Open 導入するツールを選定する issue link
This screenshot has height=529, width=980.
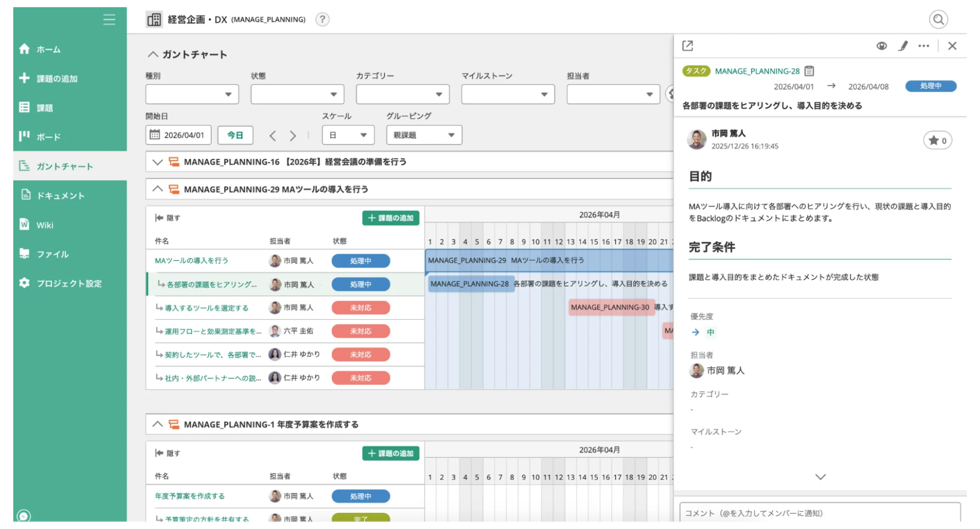206,308
